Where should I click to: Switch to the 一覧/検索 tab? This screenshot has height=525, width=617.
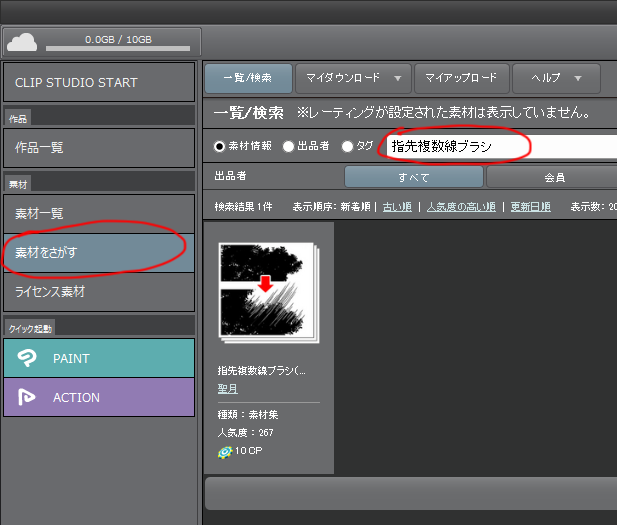pos(248,78)
